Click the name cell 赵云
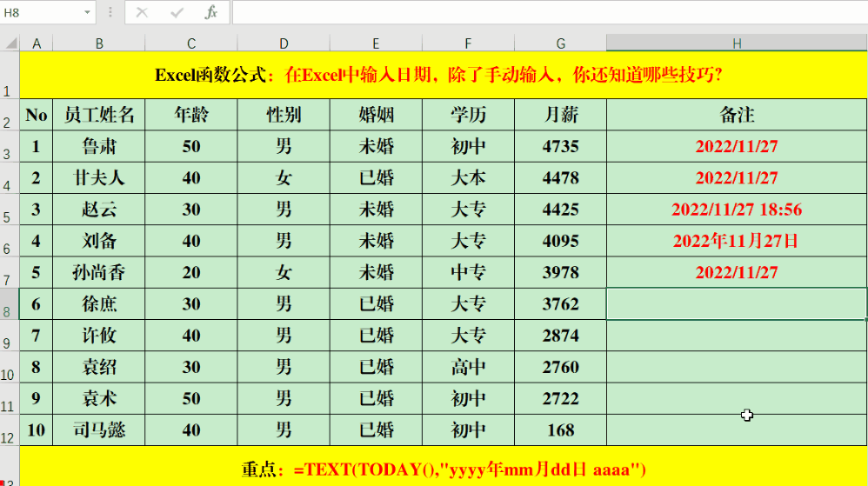This screenshot has width=868, height=486. (99, 210)
